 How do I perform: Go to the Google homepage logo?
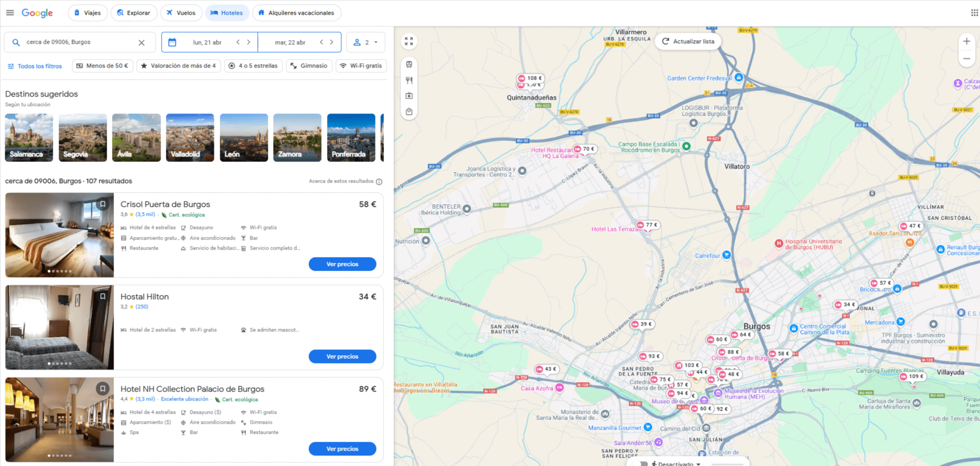click(x=37, y=13)
